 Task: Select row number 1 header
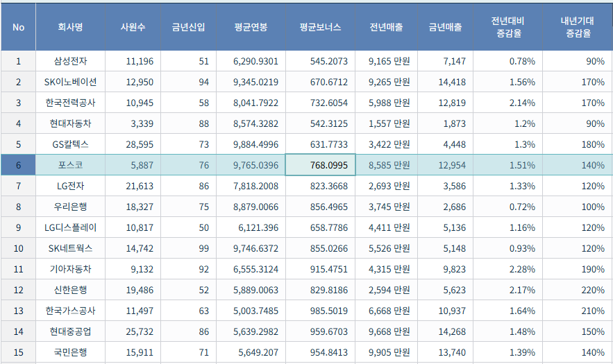[x=18, y=61]
